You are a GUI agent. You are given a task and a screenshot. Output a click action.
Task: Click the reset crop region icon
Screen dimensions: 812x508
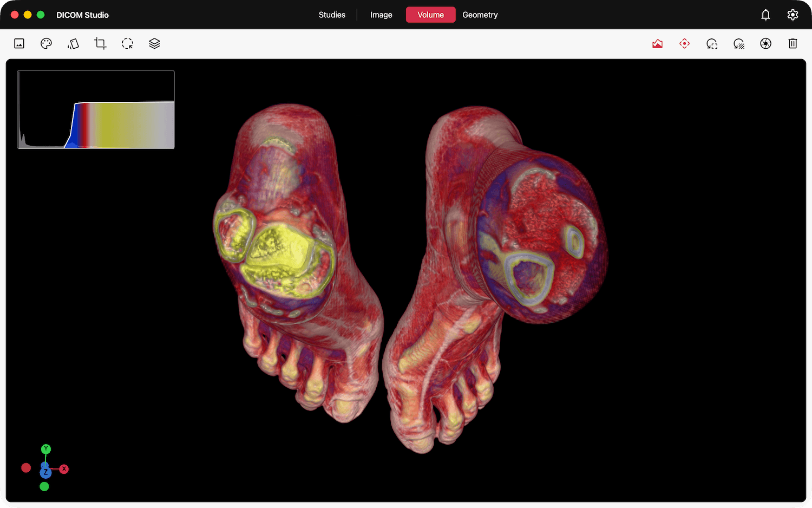pos(711,44)
